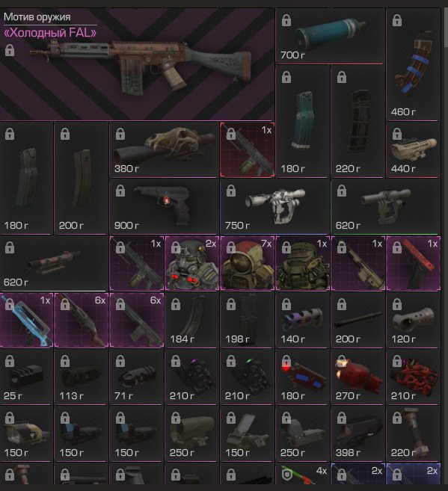The height and width of the screenshot is (491, 448).
Task: Select the 220 г red-tipped foregrip
Action: 413,433
